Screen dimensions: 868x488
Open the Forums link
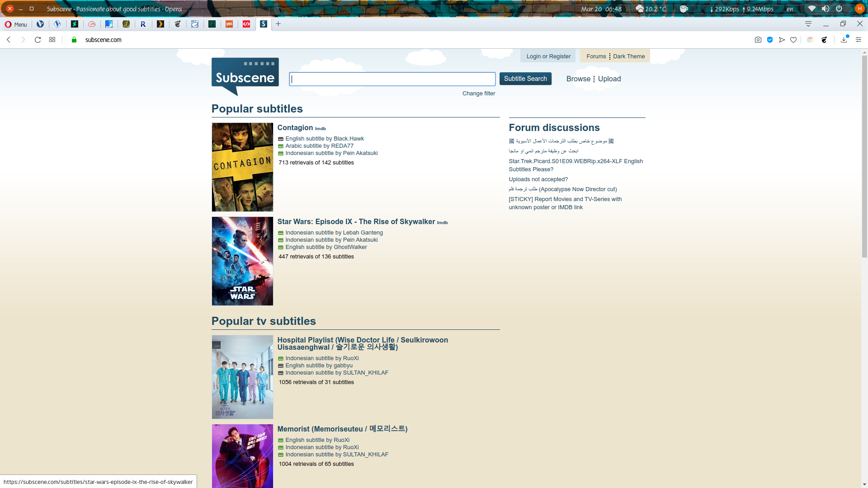(x=596, y=56)
